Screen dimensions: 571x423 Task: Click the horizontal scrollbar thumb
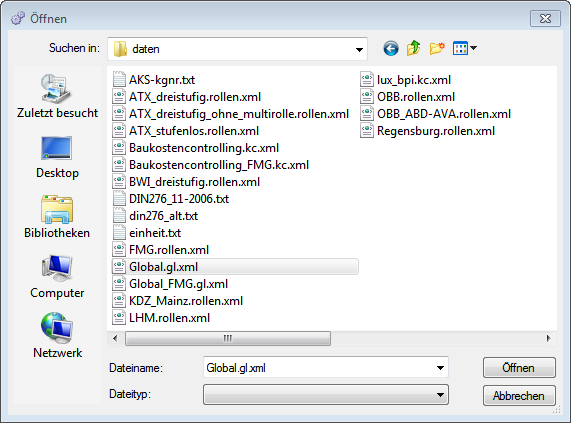(228, 339)
